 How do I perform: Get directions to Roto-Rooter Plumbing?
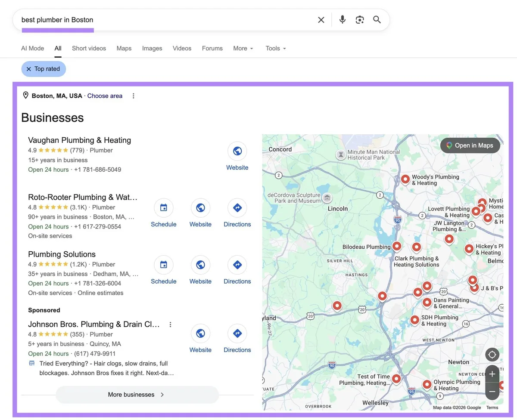pos(237,208)
